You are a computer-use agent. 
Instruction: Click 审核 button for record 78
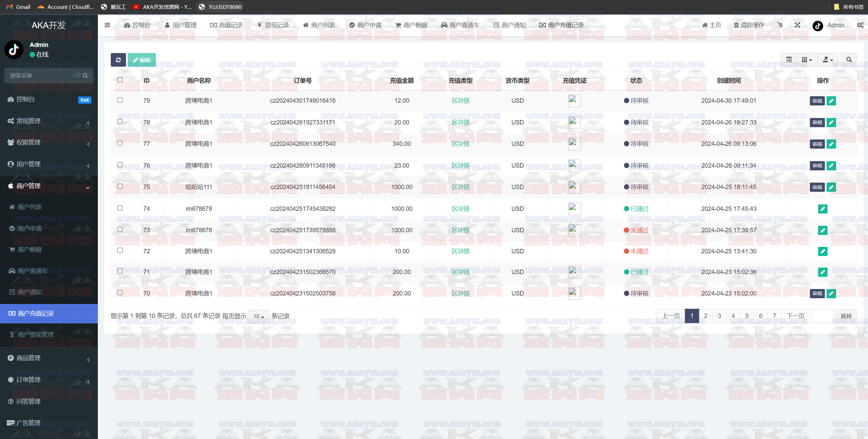817,122
